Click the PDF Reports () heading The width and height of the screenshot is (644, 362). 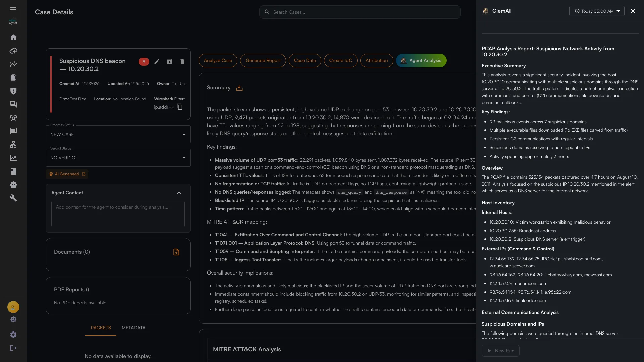(x=71, y=290)
